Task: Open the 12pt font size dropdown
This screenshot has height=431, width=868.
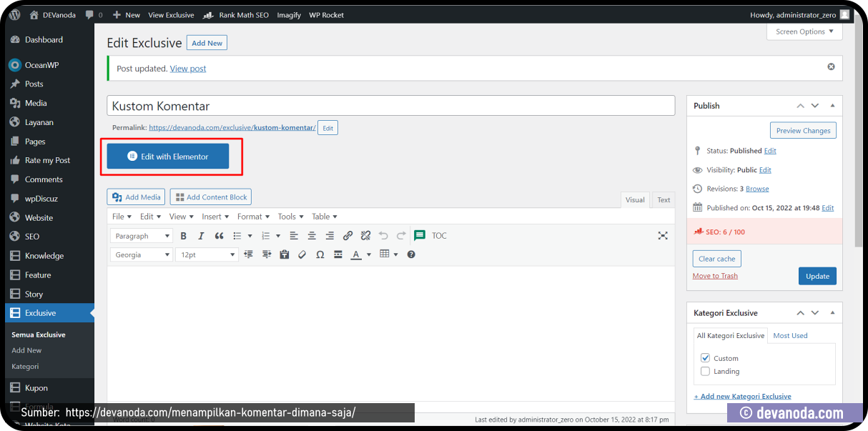Action: (x=207, y=254)
